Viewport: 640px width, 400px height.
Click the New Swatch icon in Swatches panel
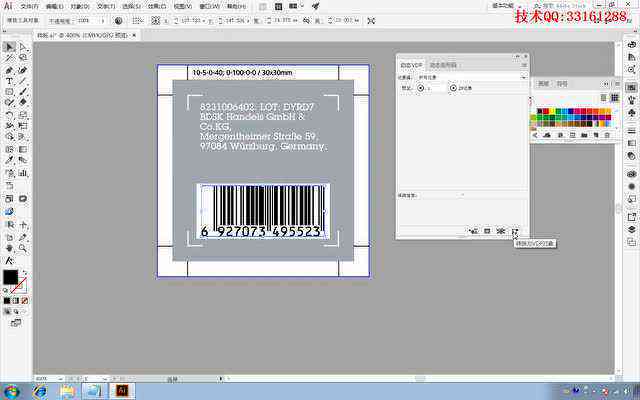click(596, 135)
